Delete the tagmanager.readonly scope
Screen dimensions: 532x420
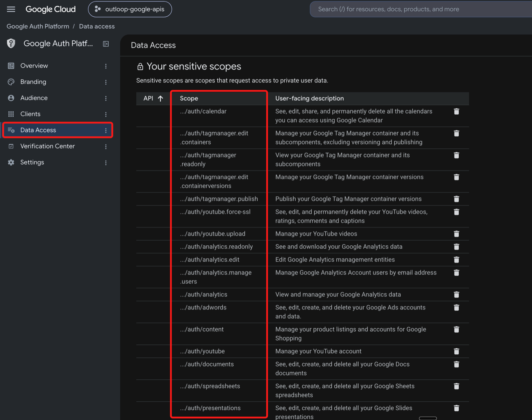click(457, 155)
